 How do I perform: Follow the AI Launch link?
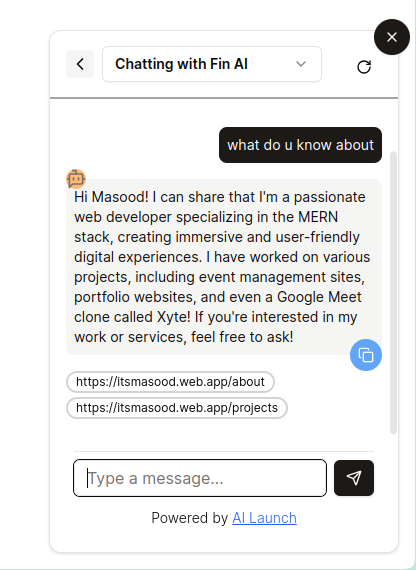coord(264,518)
